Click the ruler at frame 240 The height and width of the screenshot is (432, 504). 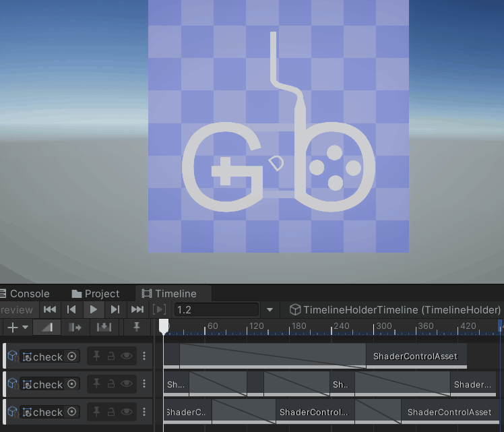[x=342, y=326]
